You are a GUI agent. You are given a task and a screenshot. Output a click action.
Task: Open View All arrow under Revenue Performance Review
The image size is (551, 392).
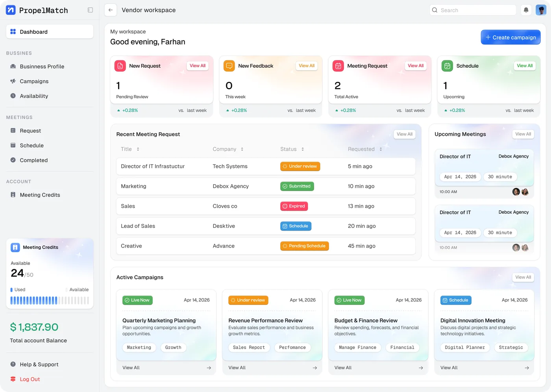coord(315,368)
